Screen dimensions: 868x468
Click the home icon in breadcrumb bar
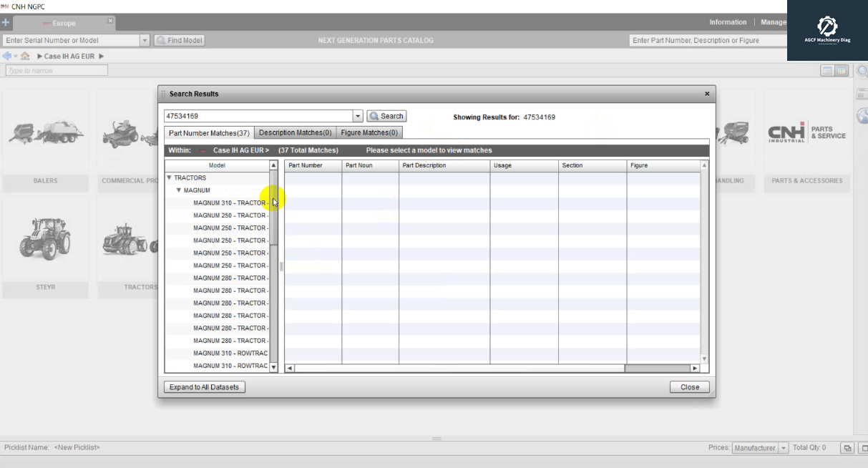25,56
